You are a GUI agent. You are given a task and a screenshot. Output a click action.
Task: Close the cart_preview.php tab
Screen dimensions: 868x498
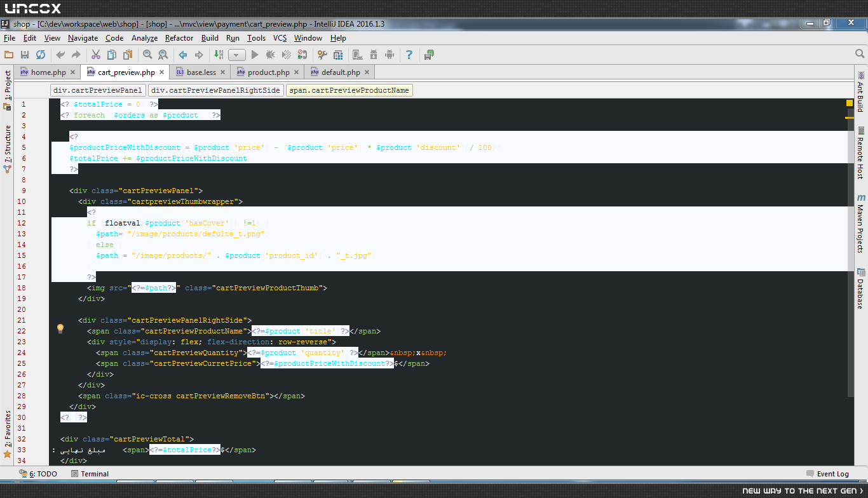coord(161,72)
